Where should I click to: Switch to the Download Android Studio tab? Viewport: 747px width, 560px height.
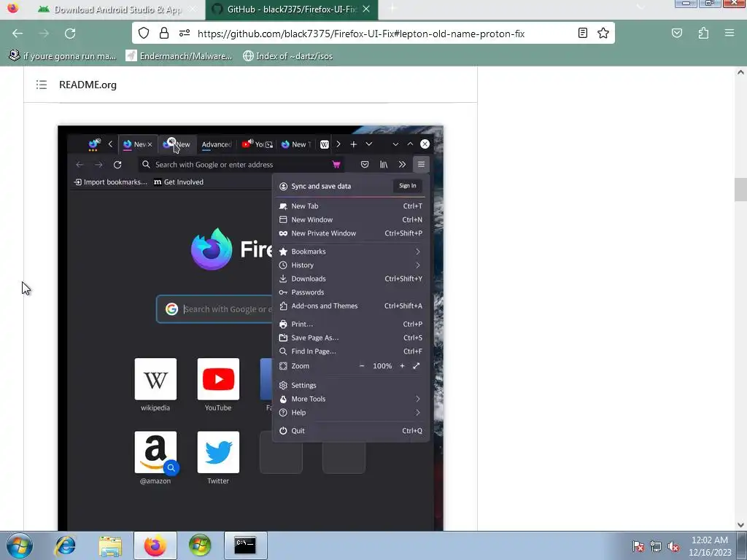click(109, 9)
